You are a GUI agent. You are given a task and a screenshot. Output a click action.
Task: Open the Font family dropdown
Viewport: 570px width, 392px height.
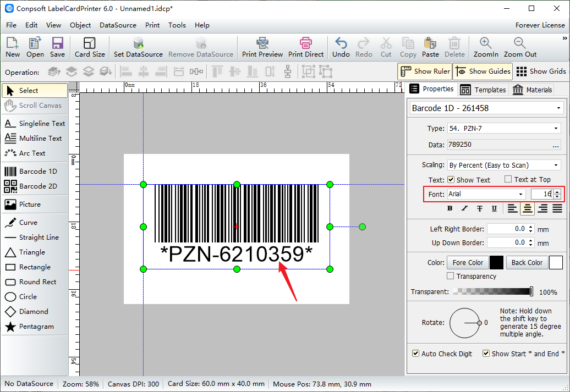(520, 194)
